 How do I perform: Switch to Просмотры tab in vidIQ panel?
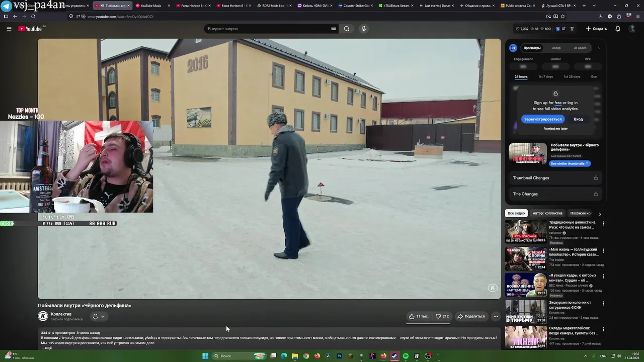point(532,48)
